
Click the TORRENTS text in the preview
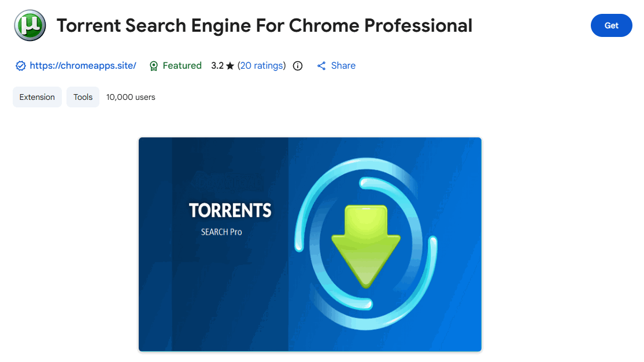230,211
